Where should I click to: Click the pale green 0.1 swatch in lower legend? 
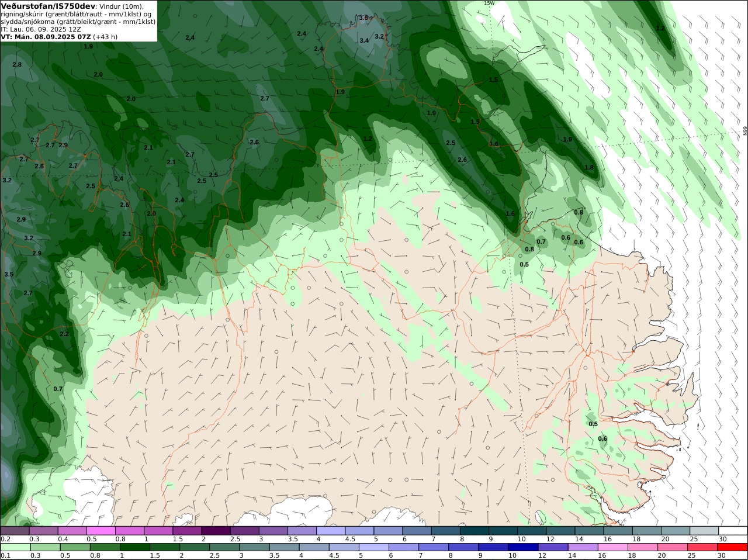15,547
